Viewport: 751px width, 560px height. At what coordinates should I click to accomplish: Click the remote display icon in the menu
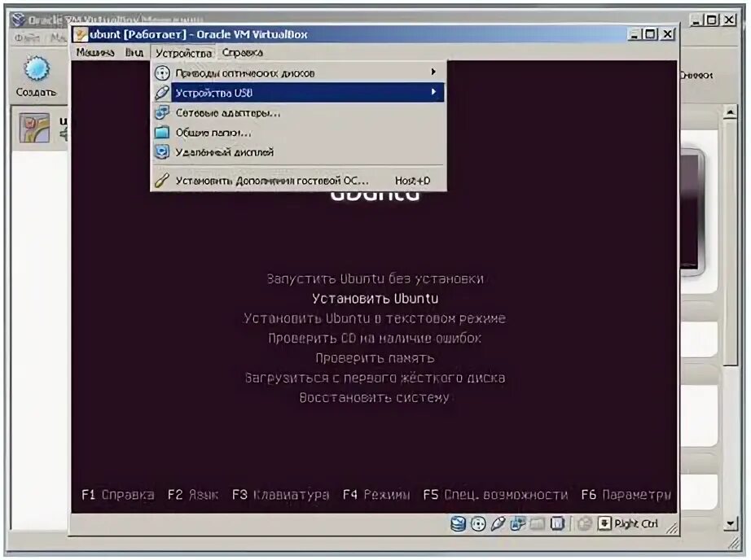point(162,152)
